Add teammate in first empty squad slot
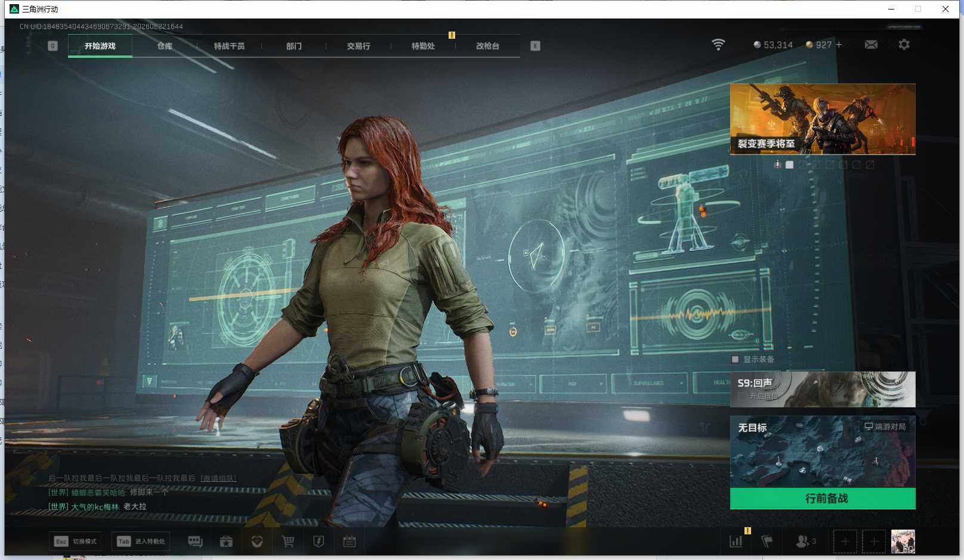The height and width of the screenshot is (560, 964). tap(845, 542)
